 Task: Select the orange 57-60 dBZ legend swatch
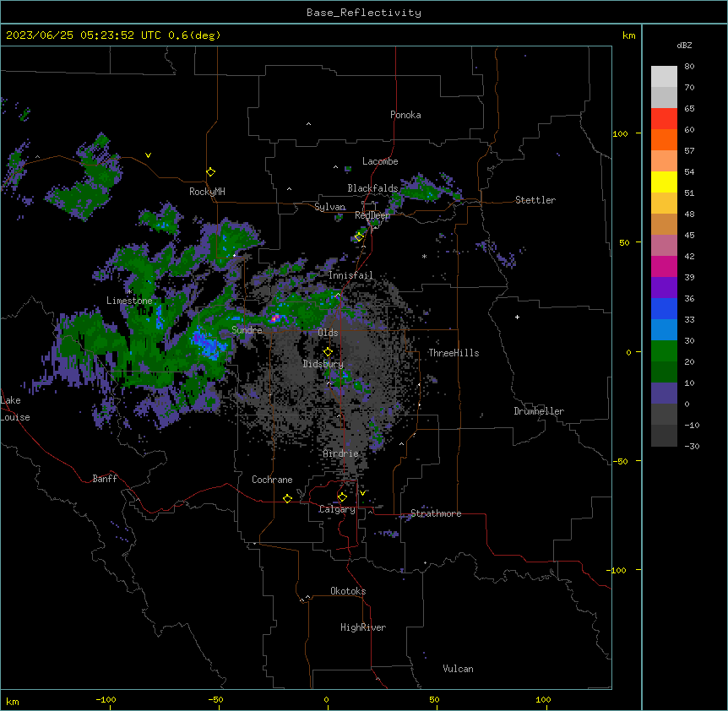[664, 139]
